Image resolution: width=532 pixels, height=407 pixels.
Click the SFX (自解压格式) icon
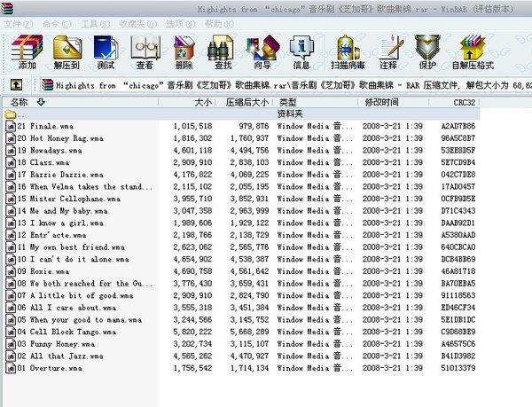coord(473,48)
